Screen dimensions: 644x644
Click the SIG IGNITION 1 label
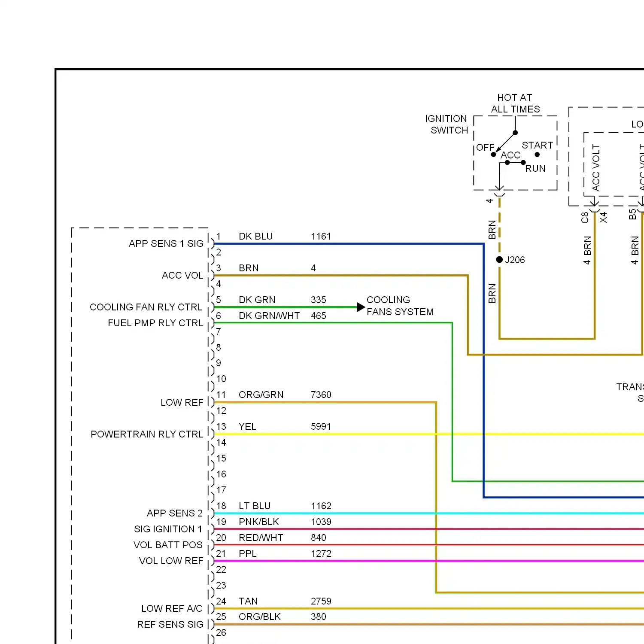tap(168, 529)
